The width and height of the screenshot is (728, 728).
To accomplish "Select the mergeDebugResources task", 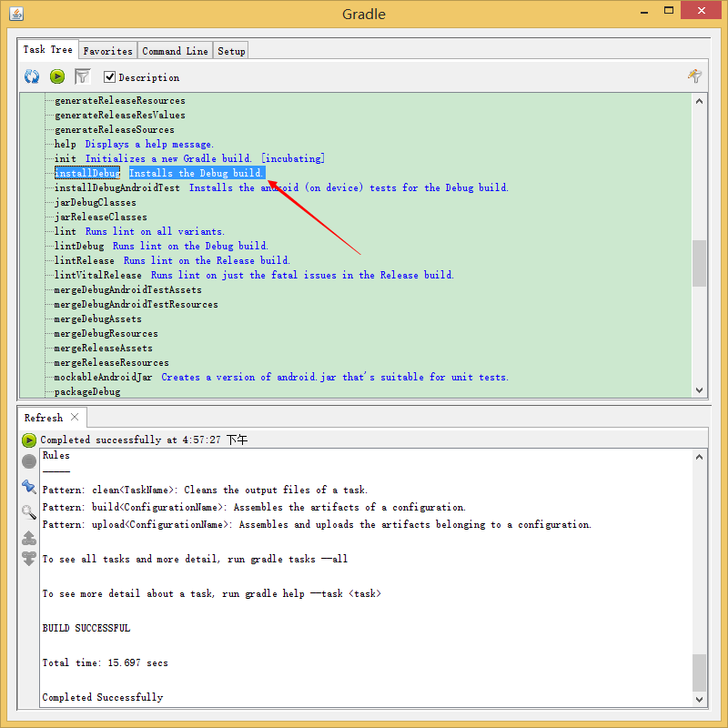I will pyautogui.click(x=106, y=333).
